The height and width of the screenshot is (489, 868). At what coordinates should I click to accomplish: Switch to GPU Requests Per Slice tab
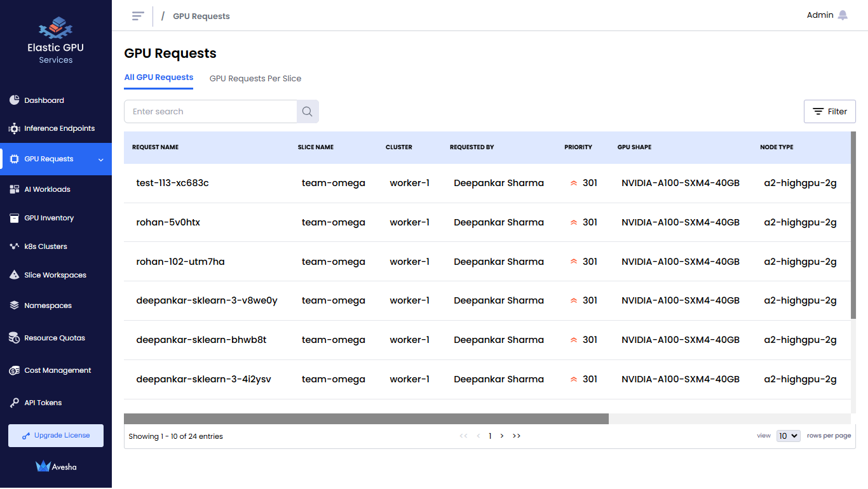(x=255, y=78)
